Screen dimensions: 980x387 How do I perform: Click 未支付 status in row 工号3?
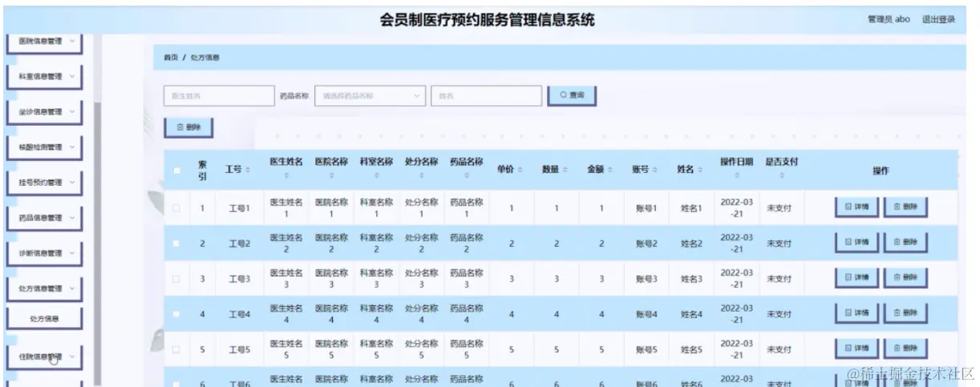coord(779,279)
